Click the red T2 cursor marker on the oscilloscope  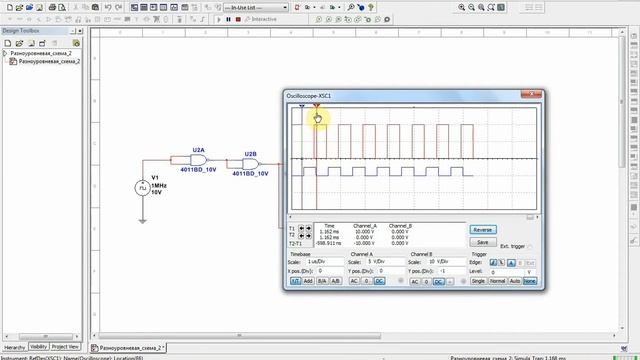[x=316, y=106]
